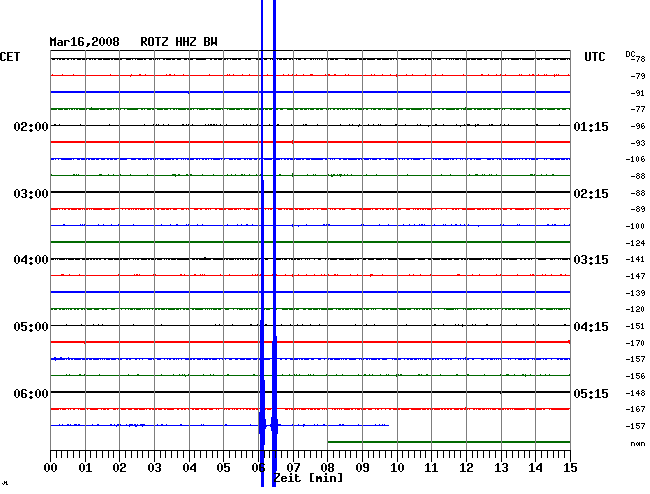Click the DC value -151
This screenshot has width=650, height=494.
tap(635, 326)
